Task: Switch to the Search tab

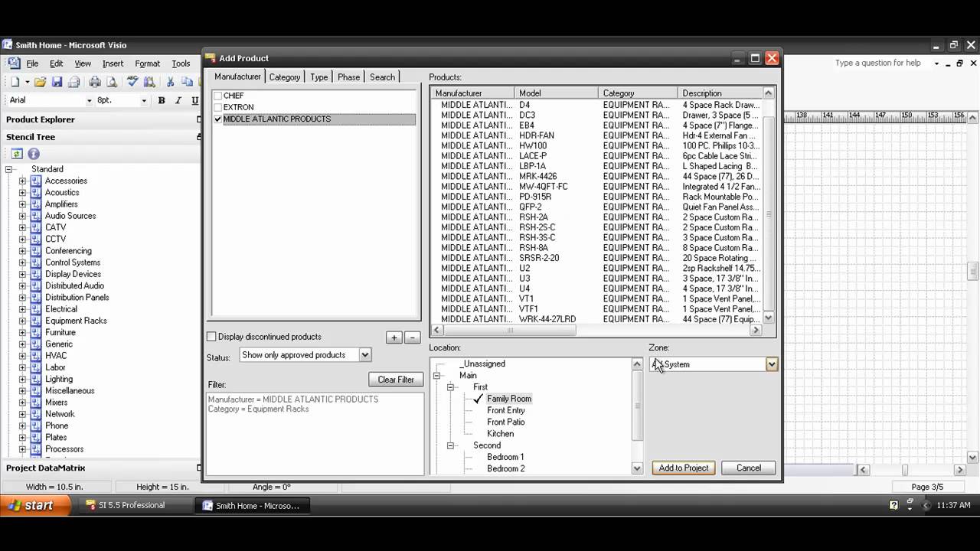Action: pos(383,77)
